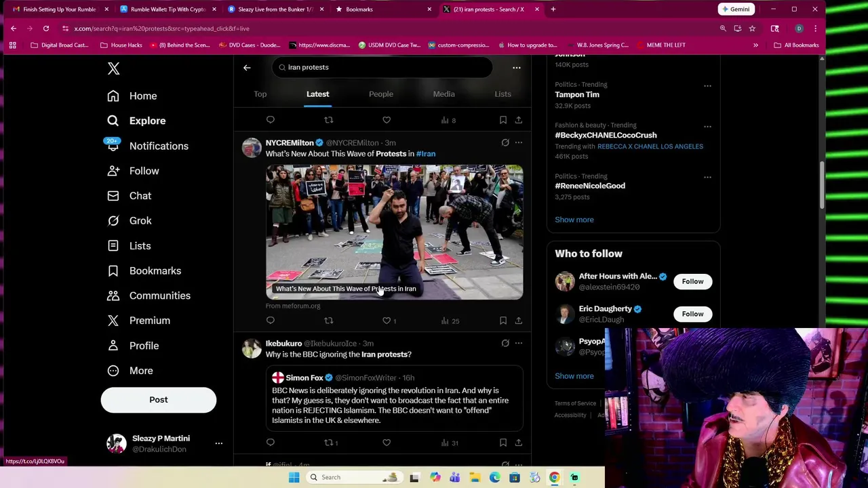Share the Ikebukuro post

pyautogui.click(x=519, y=443)
